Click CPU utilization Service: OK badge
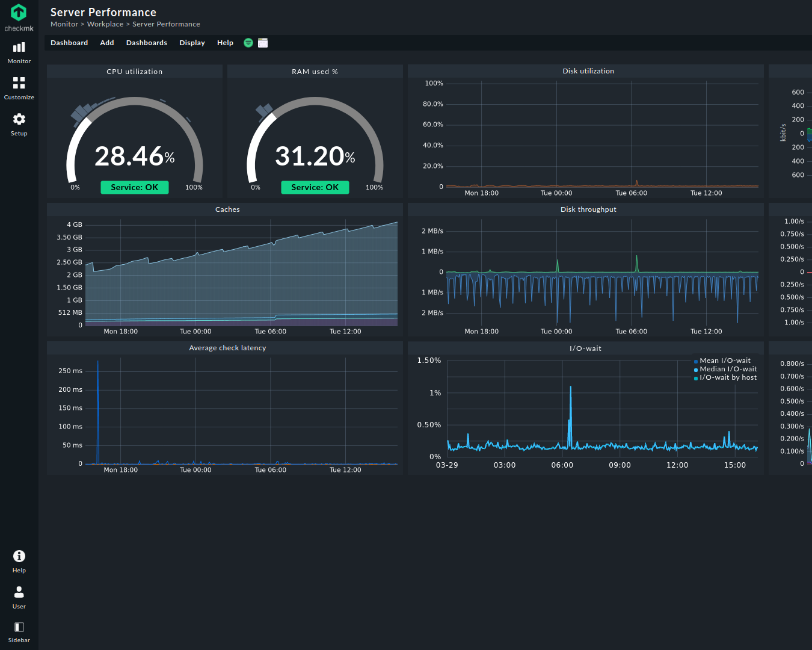The width and height of the screenshot is (812, 650). point(135,187)
